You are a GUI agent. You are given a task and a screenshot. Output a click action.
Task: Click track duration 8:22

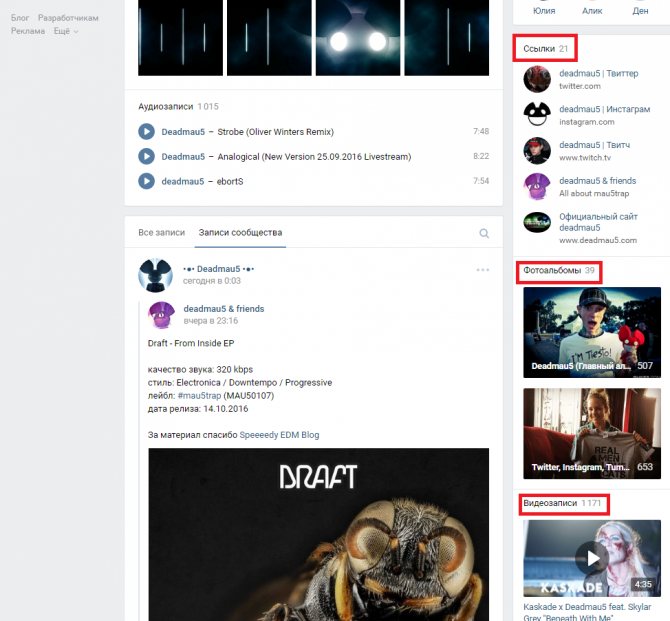pyautogui.click(x=481, y=156)
